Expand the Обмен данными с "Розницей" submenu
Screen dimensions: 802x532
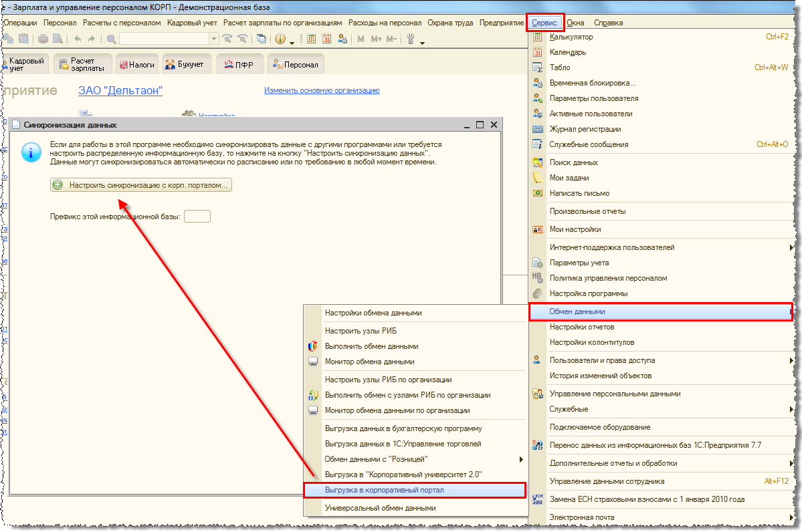click(520, 459)
